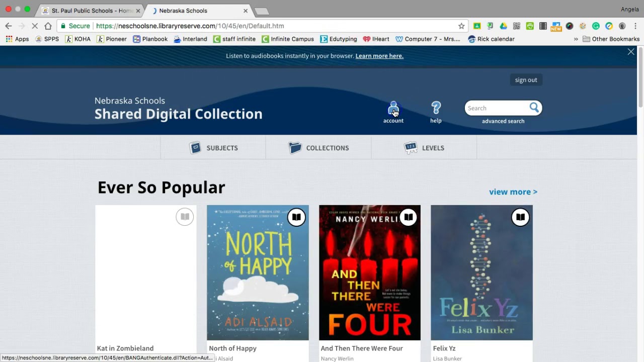Viewport: 644px width, 362px height.
Task: Click ebook format badge on Kat in Zombieland
Action: pyautogui.click(x=185, y=217)
